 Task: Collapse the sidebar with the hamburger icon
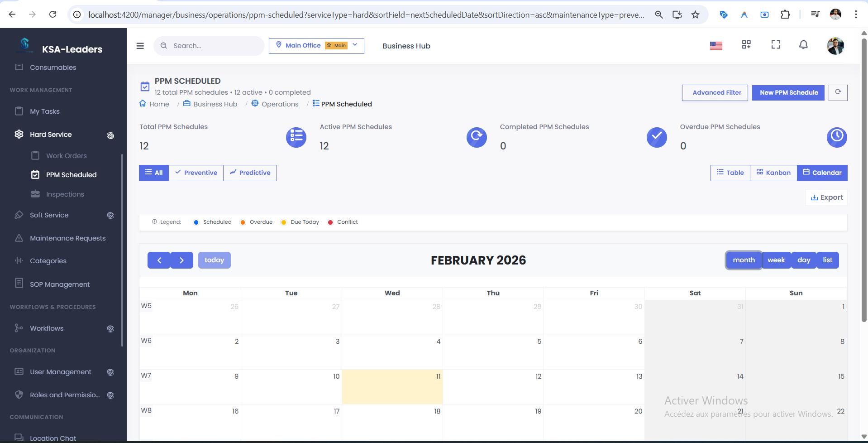click(x=140, y=46)
